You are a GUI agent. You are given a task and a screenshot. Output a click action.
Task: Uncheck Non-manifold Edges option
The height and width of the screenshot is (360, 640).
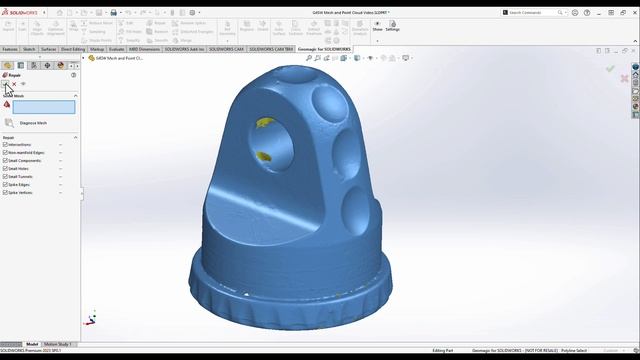pyautogui.click(x=5, y=152)
